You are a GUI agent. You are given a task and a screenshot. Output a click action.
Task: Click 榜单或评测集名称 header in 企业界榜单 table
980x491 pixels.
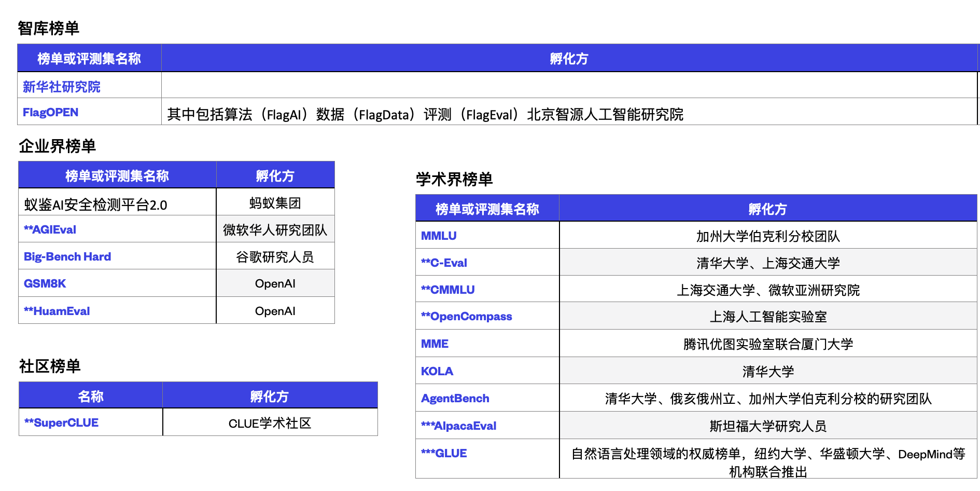coord(117,176)
